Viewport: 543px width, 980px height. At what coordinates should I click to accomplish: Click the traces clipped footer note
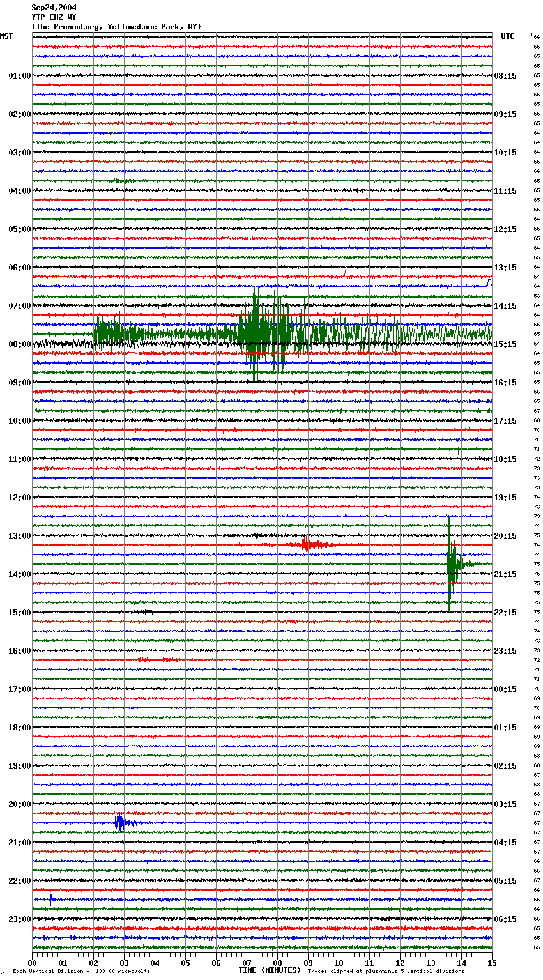[386, 971]
